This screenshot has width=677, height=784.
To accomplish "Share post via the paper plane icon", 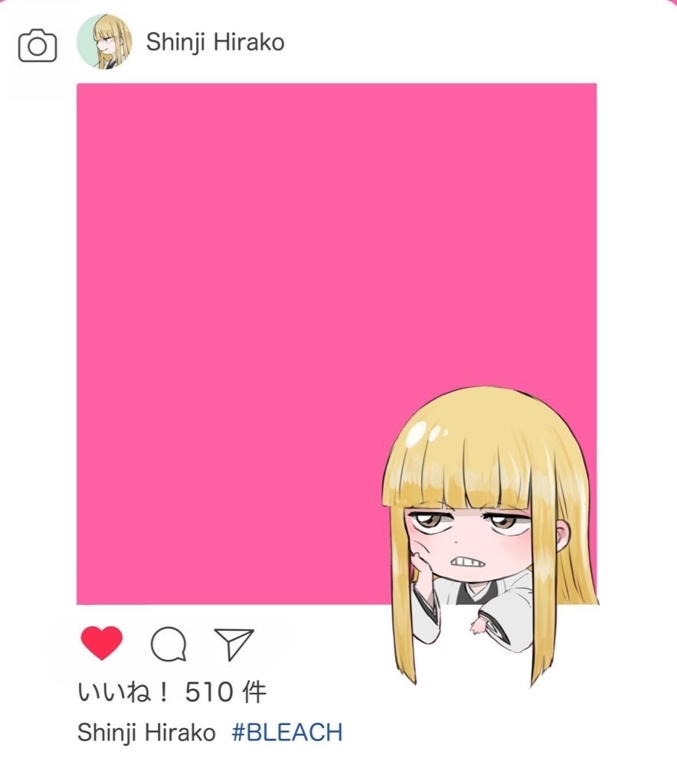I will click(234, 644).
